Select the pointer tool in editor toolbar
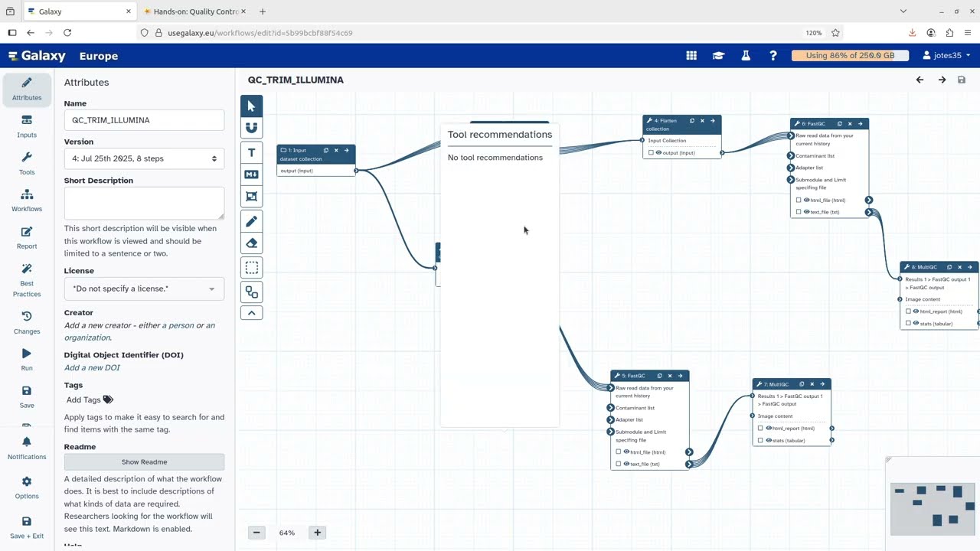This screenshot has height=551, width=980. click(x=251, y=106)
